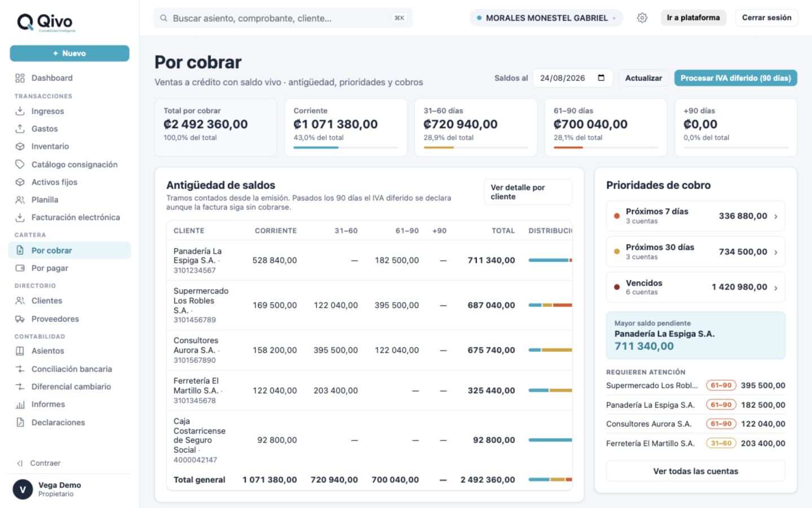Click Procesar IVA diferido (90 días)
Image resolution: width=812 pixels, height=508 pixels.
coord(735,78)
